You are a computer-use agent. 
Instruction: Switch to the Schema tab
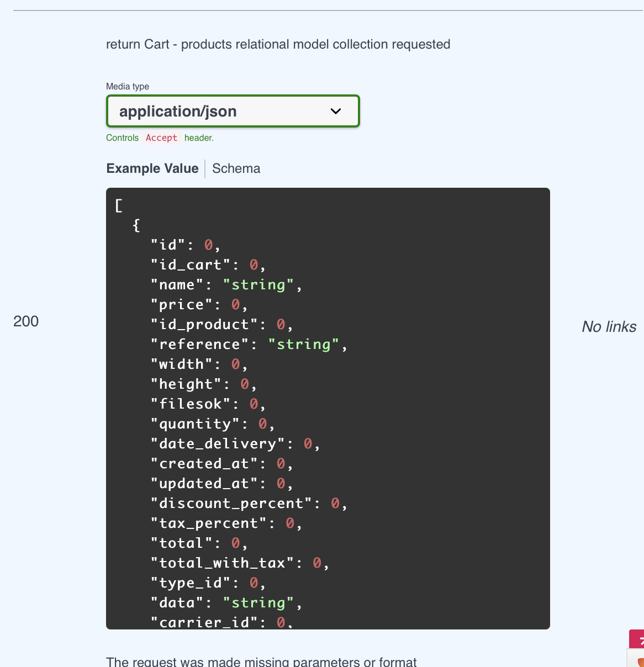point(236,168)
